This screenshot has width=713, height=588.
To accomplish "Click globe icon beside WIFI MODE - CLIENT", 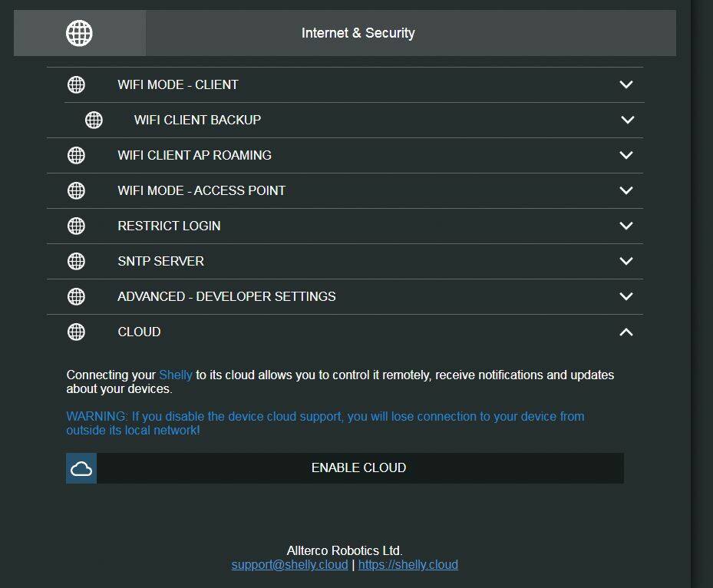I will pyautogui.click(x=76, y=84).
